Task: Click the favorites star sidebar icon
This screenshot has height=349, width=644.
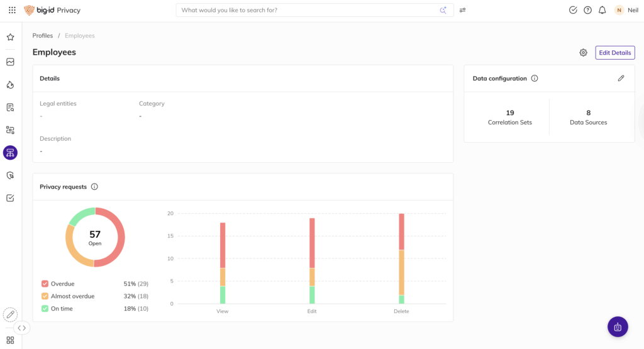Action: click(10, 37)
